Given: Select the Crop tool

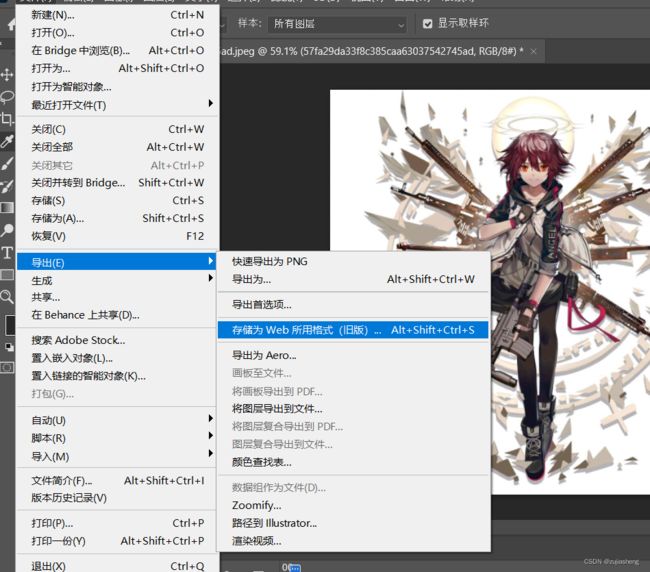Looking at the screenshot, I should point(7,119).
